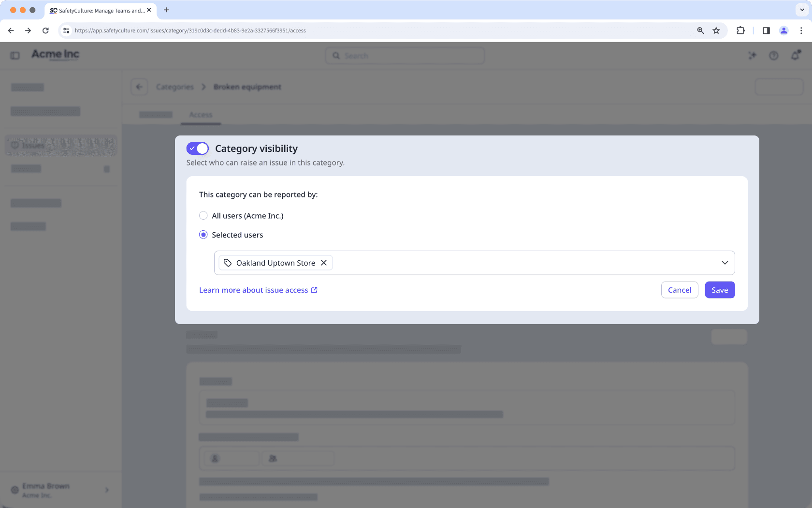
Task: Expand Emma Brown account options
Action: point(106,490)
